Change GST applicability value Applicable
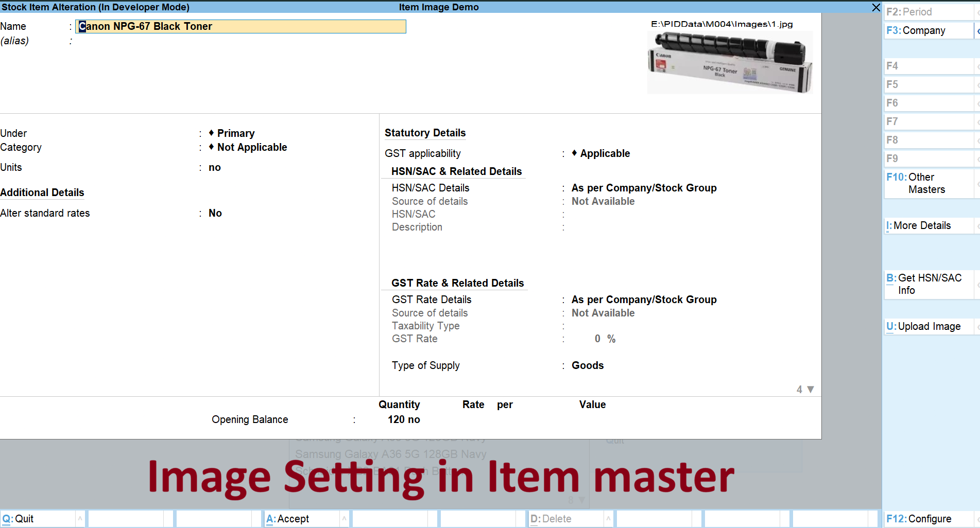Viewport: 980px width, 528px height. 600,153
